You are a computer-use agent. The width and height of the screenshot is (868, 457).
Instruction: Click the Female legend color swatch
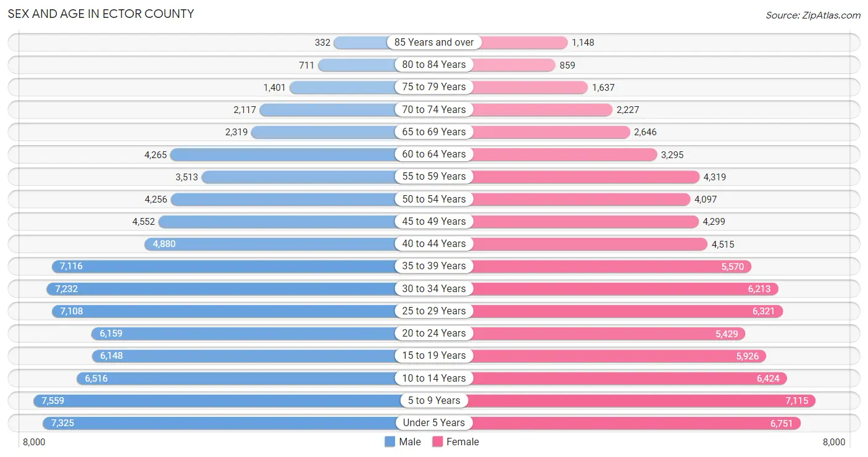[x=438, y=442]
